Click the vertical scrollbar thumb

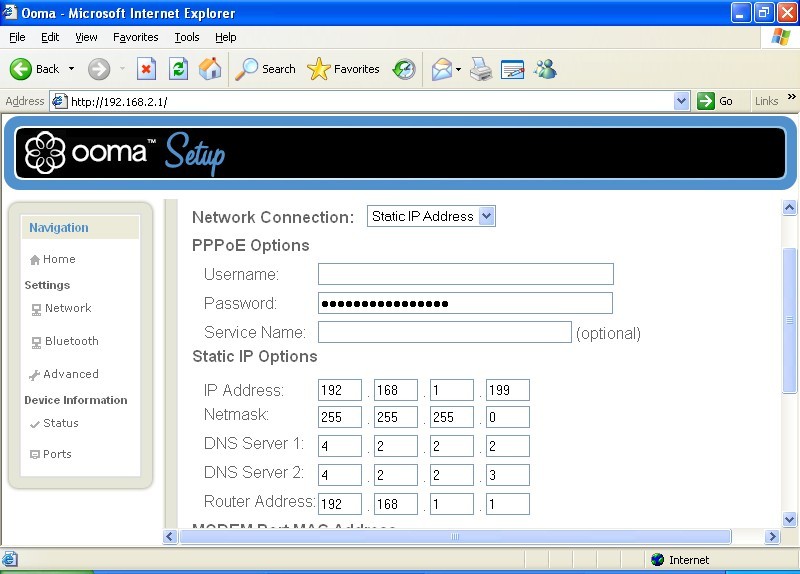tap(789, 320)
